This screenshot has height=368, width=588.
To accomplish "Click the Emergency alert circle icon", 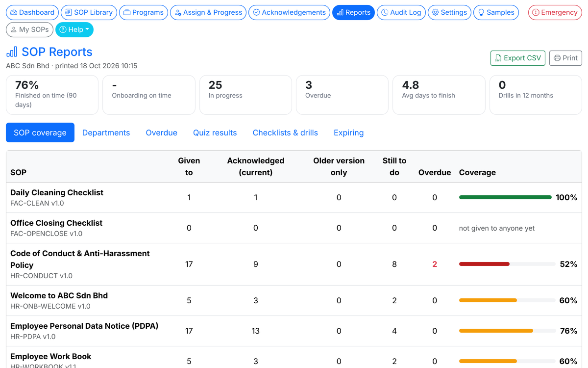I will [536, 12].
